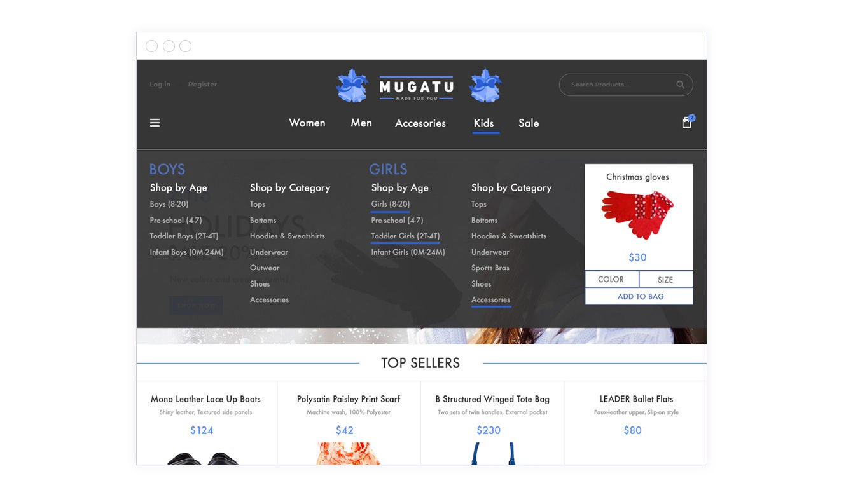Viewport: 846px width, 504px height.
Task: Open the Accesories menu
Action: [420, 123]
